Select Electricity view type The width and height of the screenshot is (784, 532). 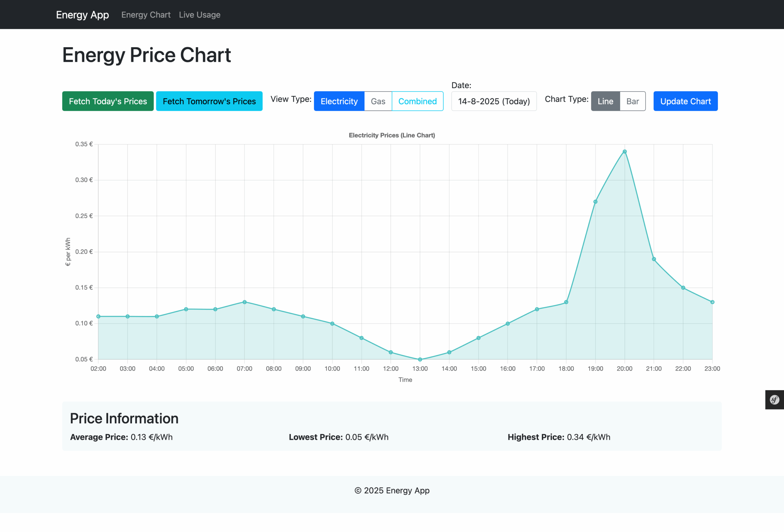point(339,101)
